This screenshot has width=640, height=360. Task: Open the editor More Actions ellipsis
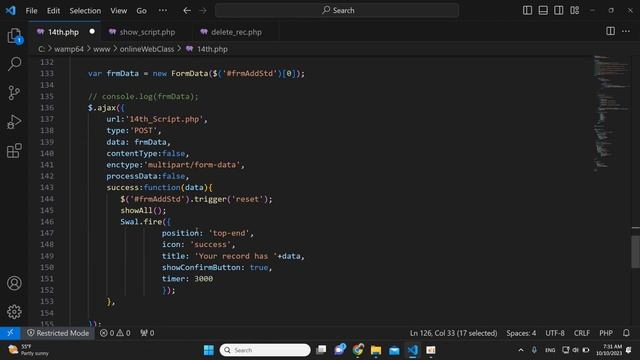[x=626, y=31]
